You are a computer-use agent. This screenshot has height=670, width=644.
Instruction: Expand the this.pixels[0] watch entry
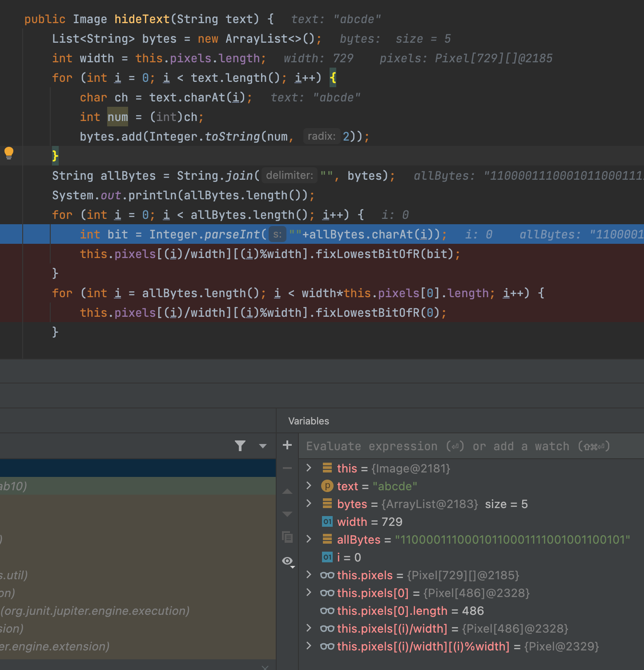[309, 593]
